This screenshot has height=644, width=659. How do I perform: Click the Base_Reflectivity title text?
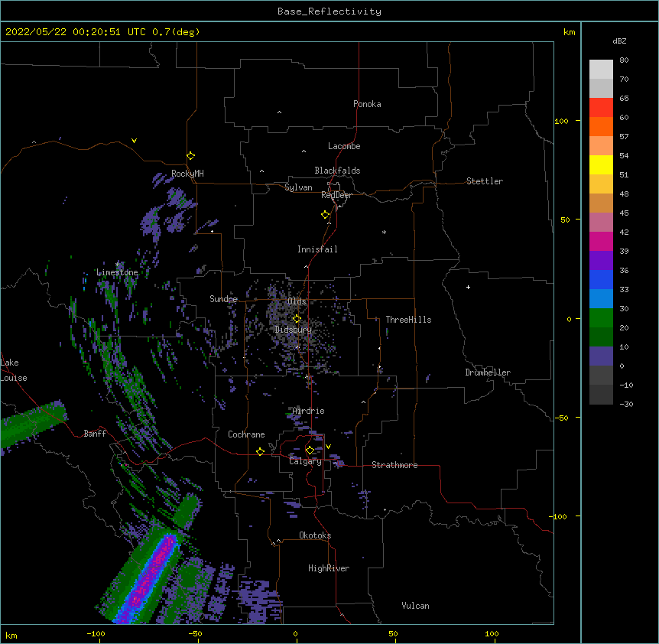[329, 11]
